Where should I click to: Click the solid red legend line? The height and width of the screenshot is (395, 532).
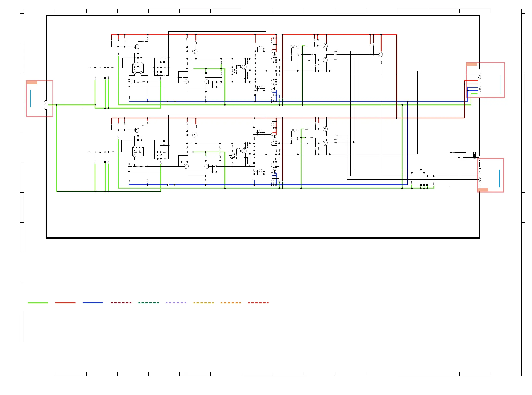click(65, 303)
